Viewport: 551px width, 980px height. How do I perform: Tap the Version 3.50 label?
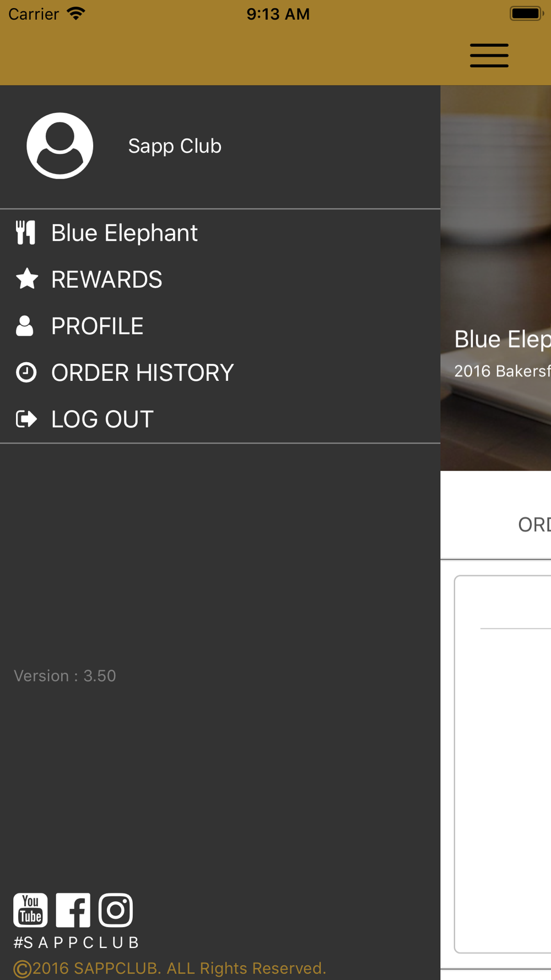(x=65, y=676)
